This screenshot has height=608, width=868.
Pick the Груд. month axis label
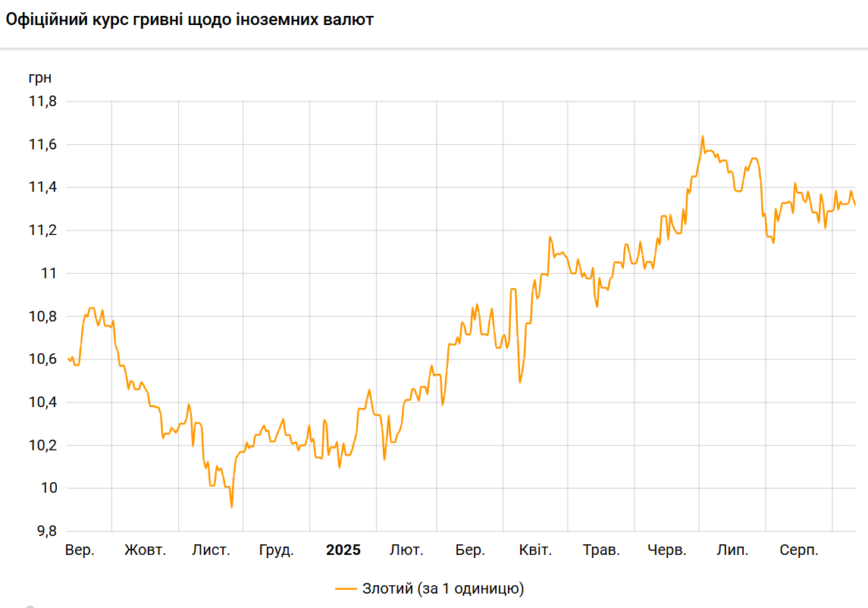[x=277, y=550]
